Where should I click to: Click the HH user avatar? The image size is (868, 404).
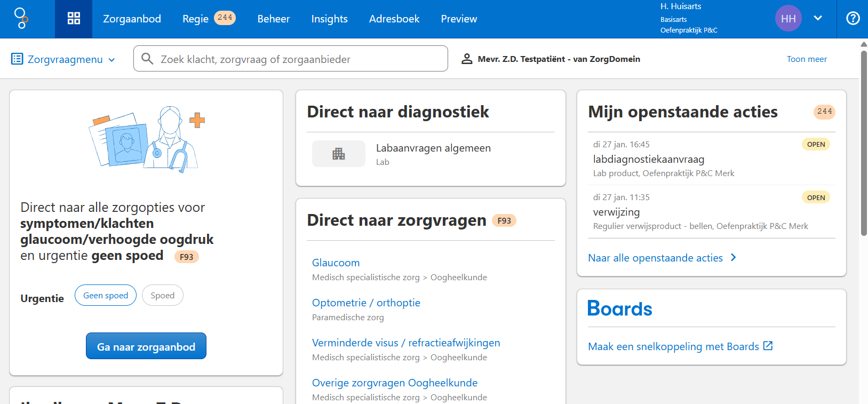(x=788, y=19)
